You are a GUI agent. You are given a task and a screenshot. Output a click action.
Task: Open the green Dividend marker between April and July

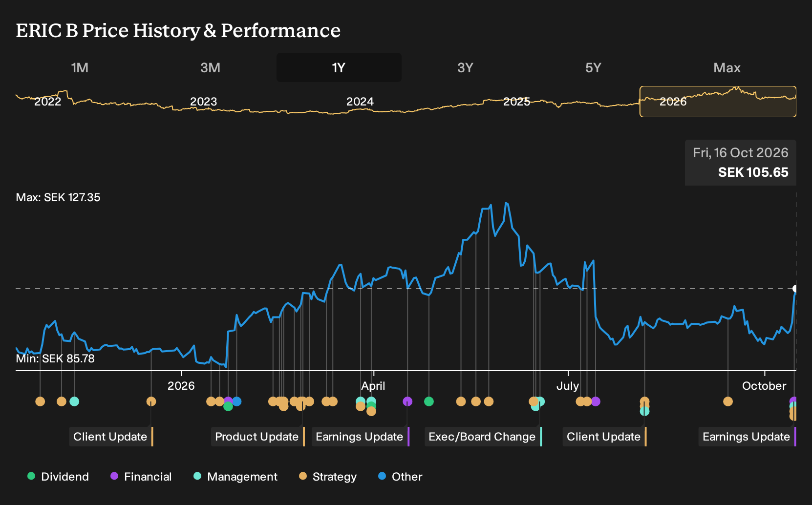(x=429, y=401)
